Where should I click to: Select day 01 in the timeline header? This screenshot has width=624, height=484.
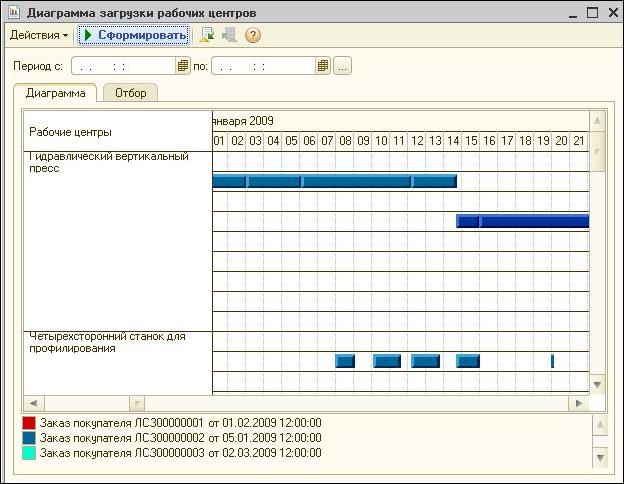219,141
